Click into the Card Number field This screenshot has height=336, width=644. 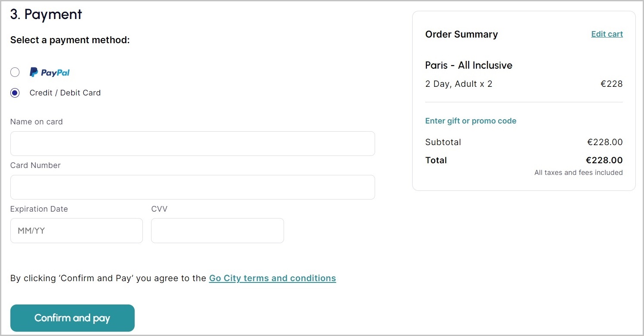click(x=193, y=187)
